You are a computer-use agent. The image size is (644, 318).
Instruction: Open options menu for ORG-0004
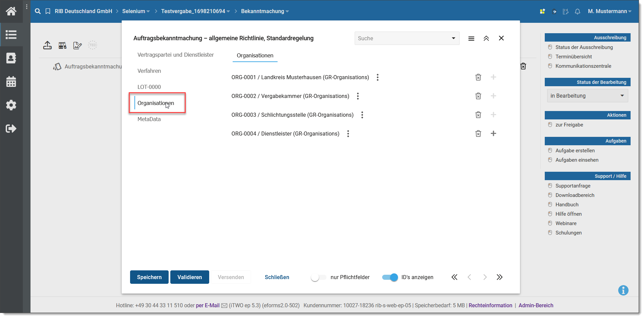[348, 134]
